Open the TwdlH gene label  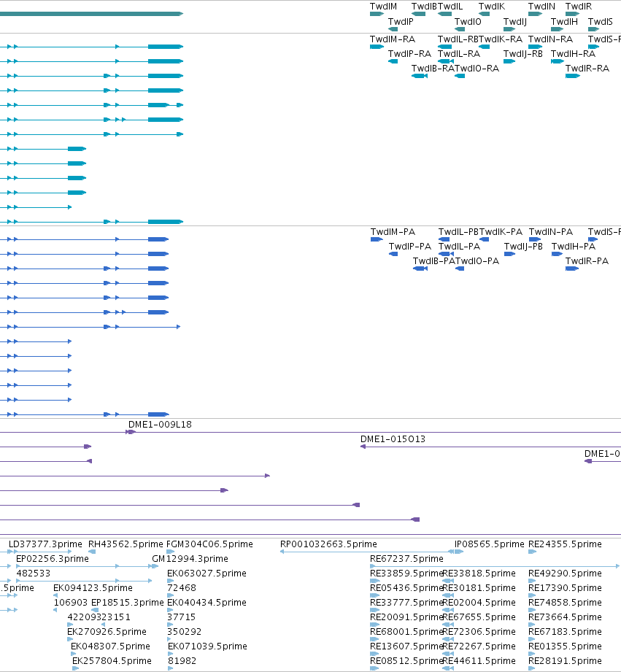[x=564, y=21]
